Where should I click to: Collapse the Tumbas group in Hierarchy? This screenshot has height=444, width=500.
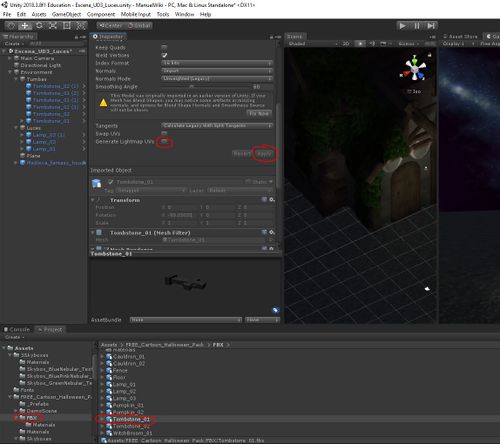16,79
